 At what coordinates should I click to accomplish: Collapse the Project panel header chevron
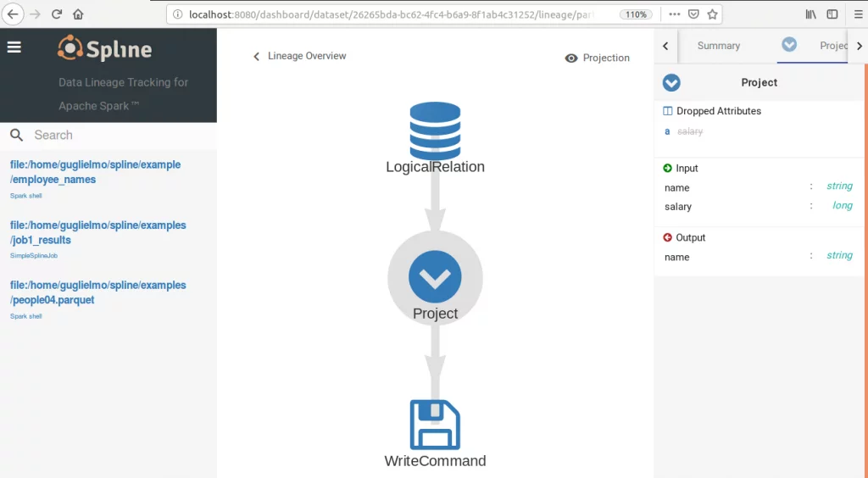click(671, 83)
